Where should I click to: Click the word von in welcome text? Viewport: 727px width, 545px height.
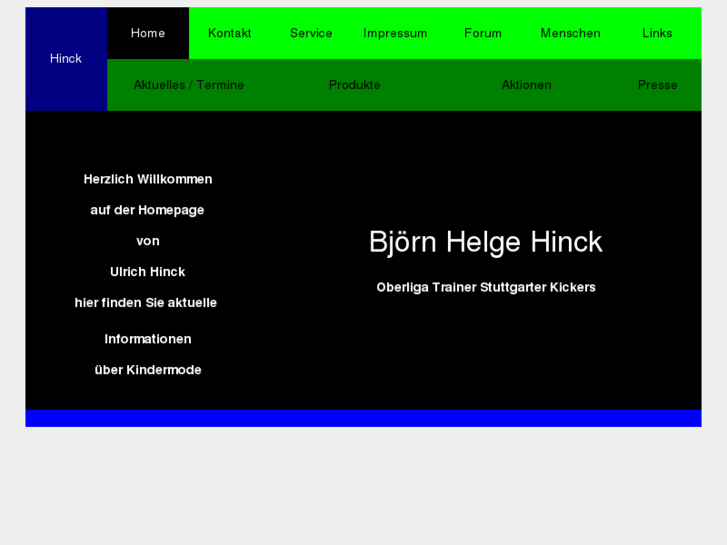(148, 241)
